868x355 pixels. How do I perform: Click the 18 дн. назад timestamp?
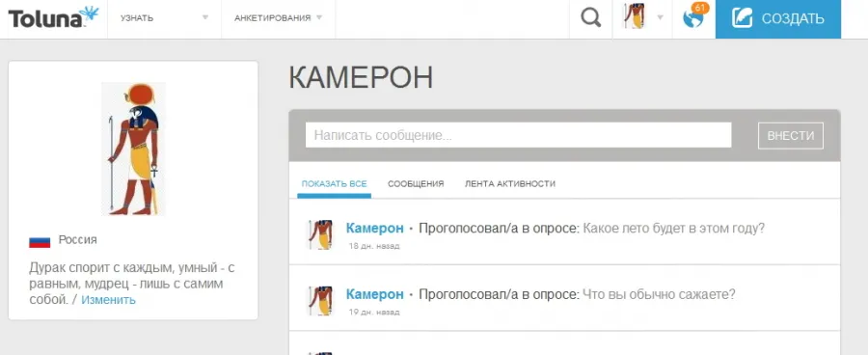[373, 246]
